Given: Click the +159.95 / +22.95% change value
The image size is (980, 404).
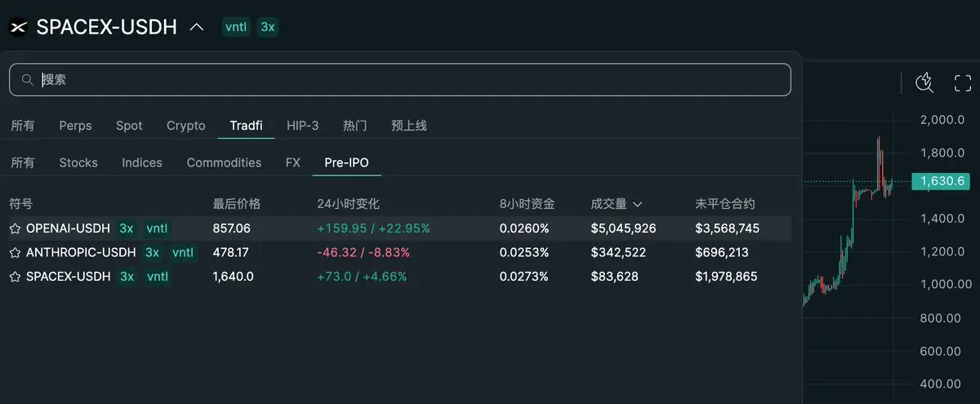Looking at the screenshot, I should click(x=373, y=229).
